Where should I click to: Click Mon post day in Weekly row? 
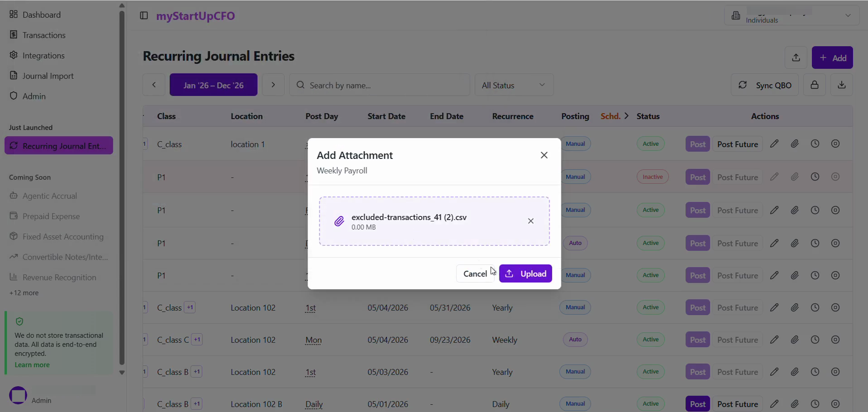tap(313, 340)
